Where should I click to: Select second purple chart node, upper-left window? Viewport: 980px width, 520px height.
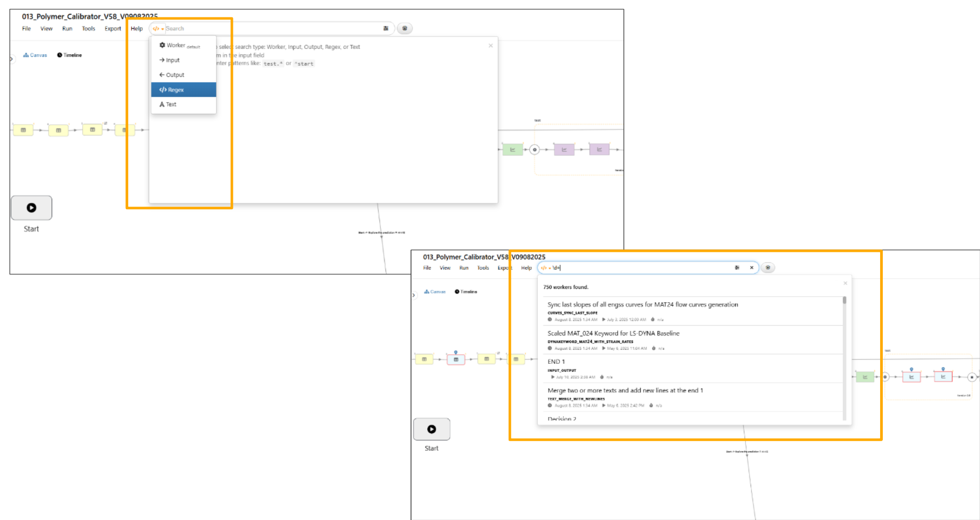coord(599,149)
